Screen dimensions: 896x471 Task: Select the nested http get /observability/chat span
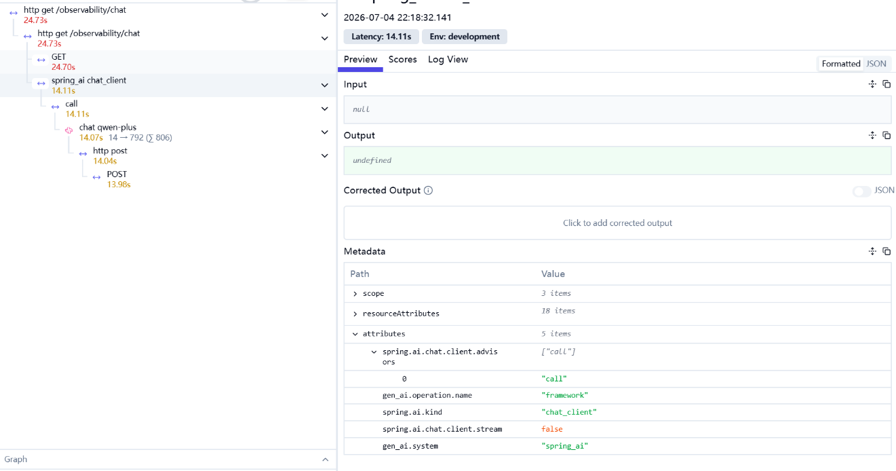[x=166, y=38]
